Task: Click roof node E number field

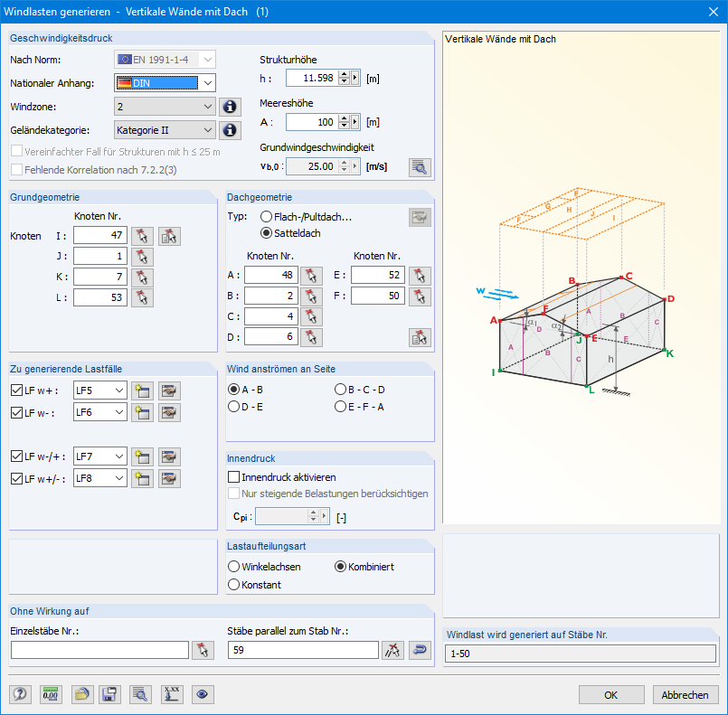Action: 378,275
